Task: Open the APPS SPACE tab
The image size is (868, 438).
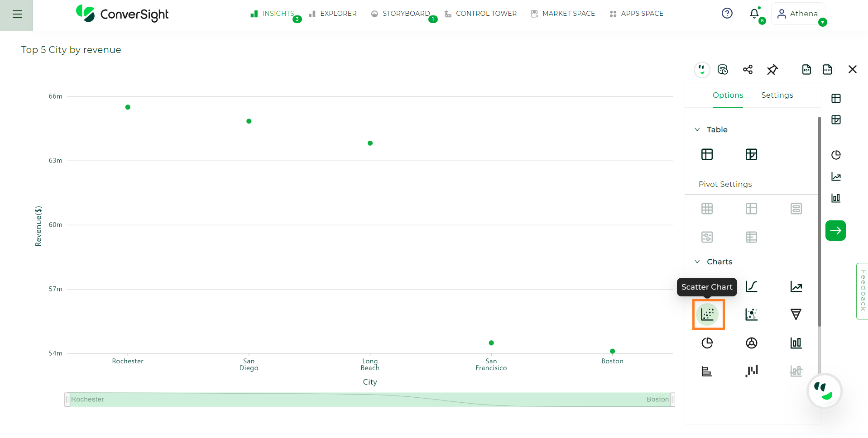Action: pos(636,14)
